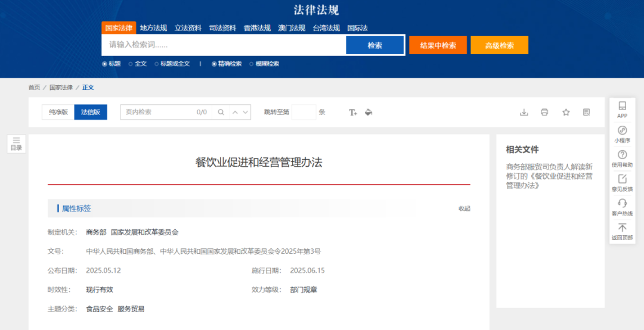644x330 pixels.
Task: Click the 法律法规 site title
Action: click(x=316, y=9)
